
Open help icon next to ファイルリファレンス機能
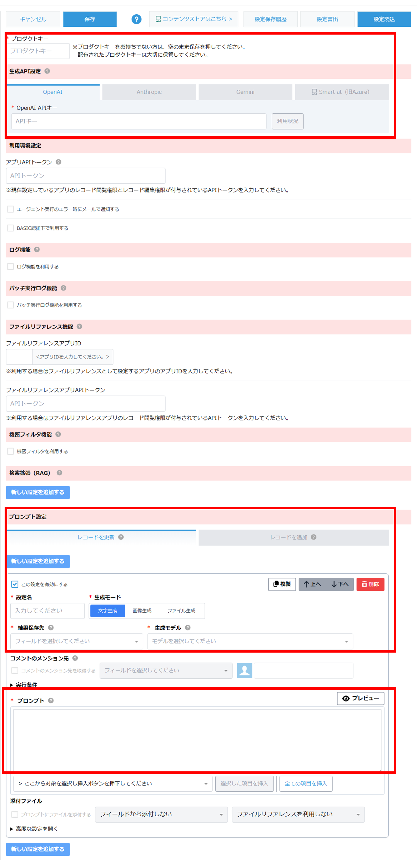[x=80, y=327]
